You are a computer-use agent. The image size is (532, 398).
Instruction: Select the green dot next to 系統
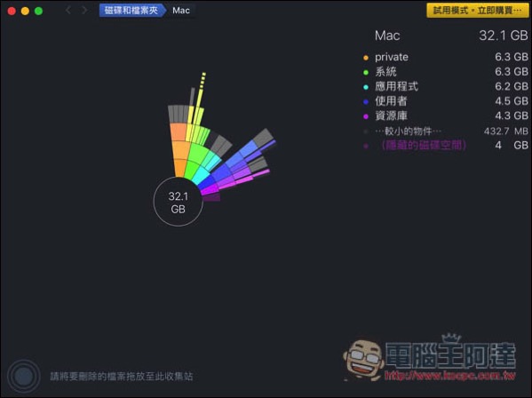tap(366, 72)
